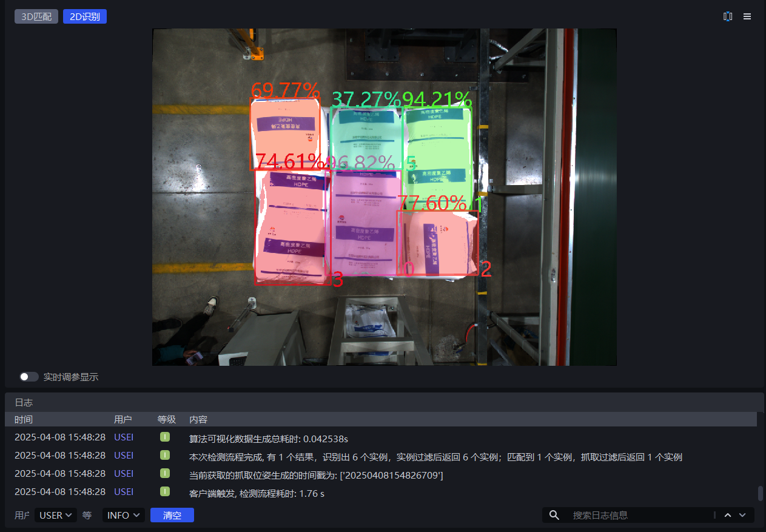
Task: Click level icon beside timestamp log entry
Action: (165, 474)
